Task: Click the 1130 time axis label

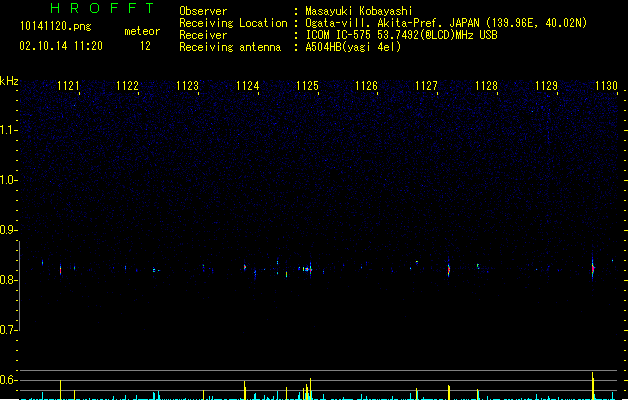Action: pyautogui.click(x=606, y=86)
